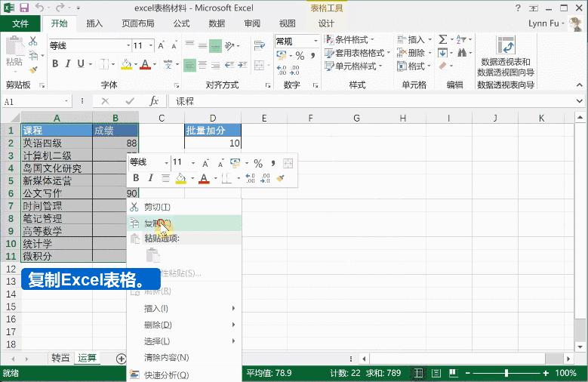Launch 数据透视表和数据透视图向导 wizard
This screenshot has width=588, height=382.
[506, 57]
